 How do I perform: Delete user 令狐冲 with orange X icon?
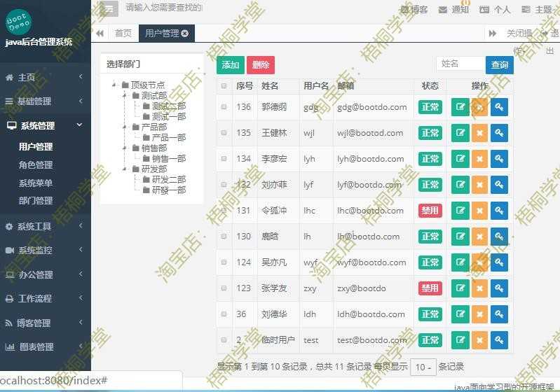click(x=479, y=211)
